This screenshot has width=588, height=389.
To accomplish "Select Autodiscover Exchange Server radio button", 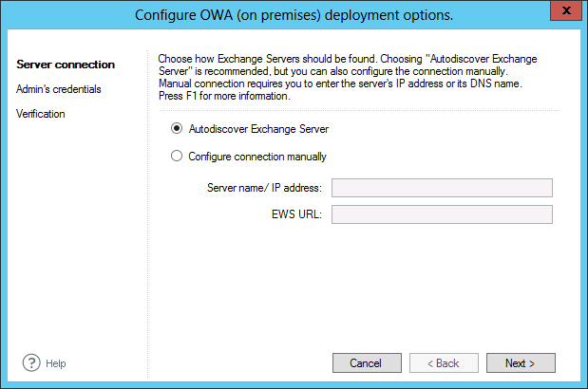I will click(x=177, y=128).
